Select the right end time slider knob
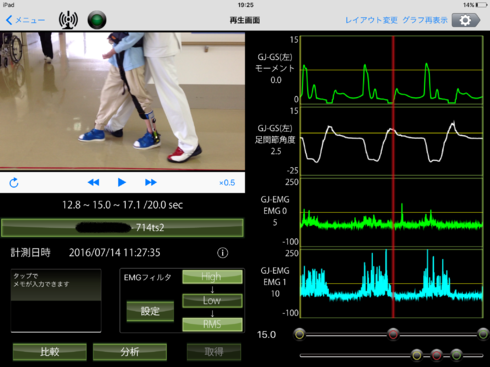The image size is (490, 367). coord(483,334)
